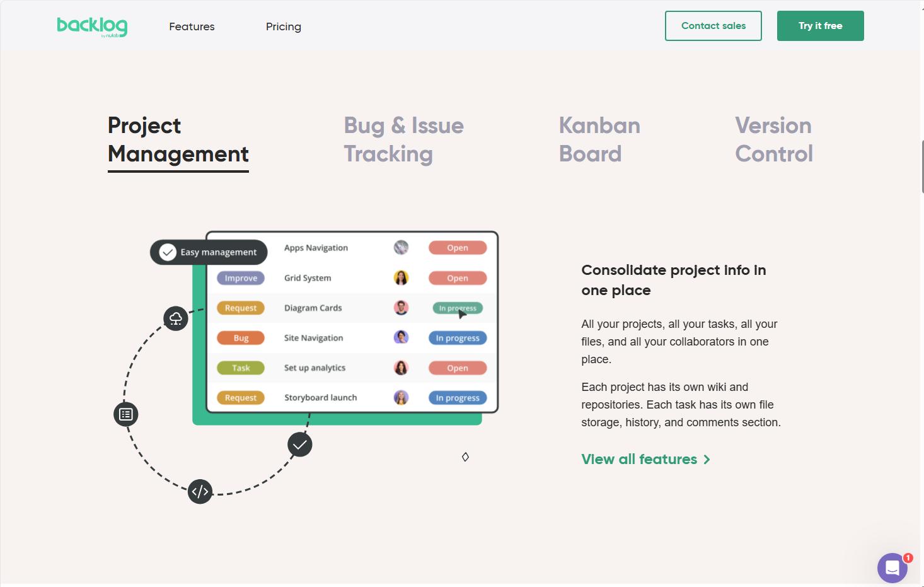
Task: Click the chevron next to View all features
Action: 707,460
